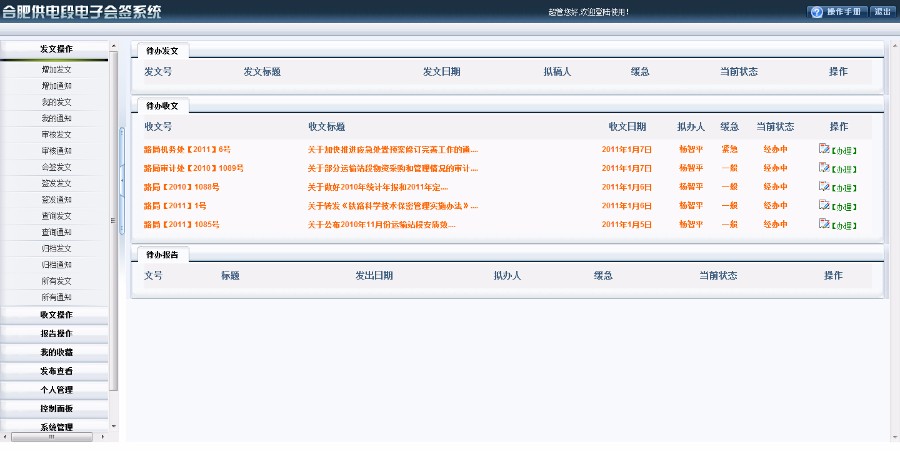Open 查询通知 in the sidebar
Image resolution: width=900 pixels, height=451 pixels.
tap(56, 232)
